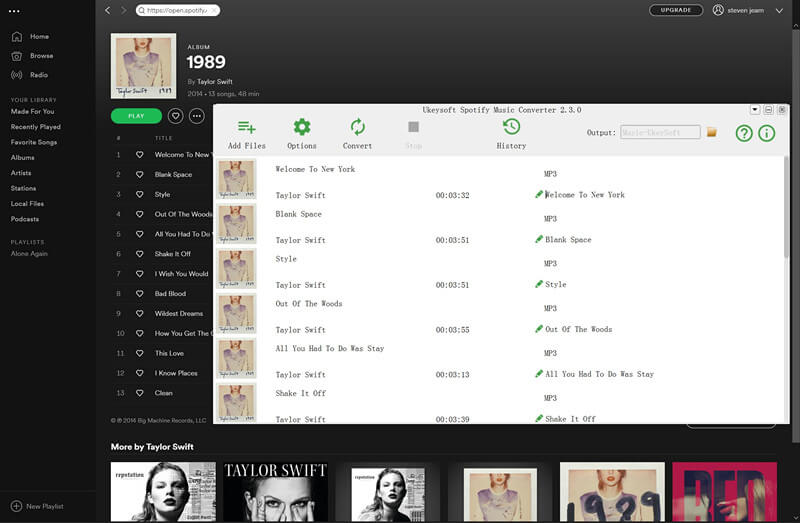The width and height of the screenshot is (800, 523).
Task: Open Artists in the library
Action: point(21,172)
